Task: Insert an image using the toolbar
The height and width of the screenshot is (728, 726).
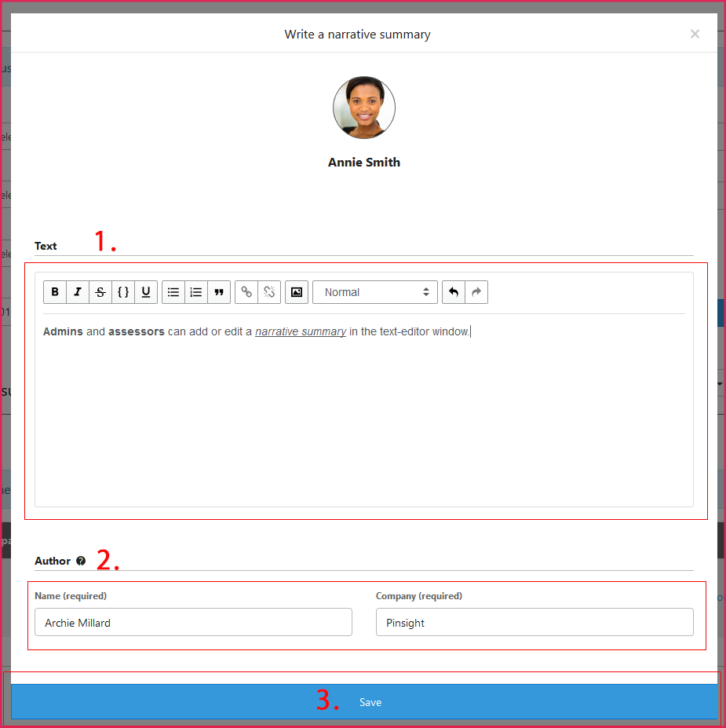Action: click(297, 292)
